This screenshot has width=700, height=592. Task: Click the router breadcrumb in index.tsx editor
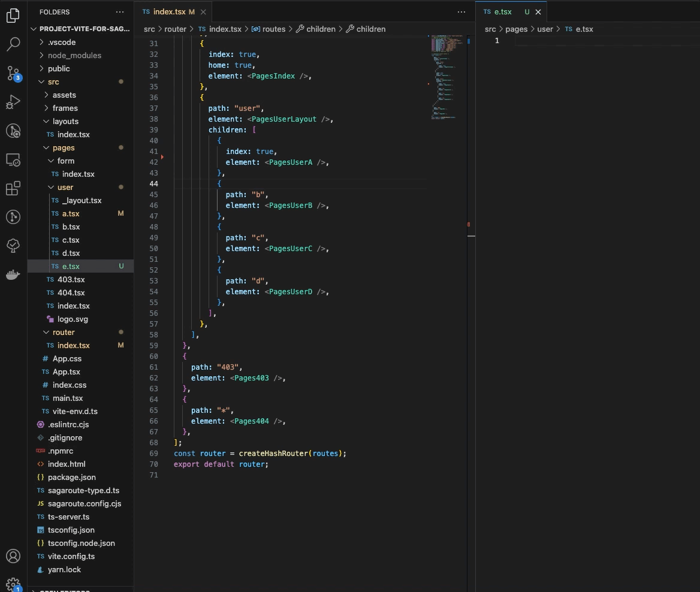point(175,29)
